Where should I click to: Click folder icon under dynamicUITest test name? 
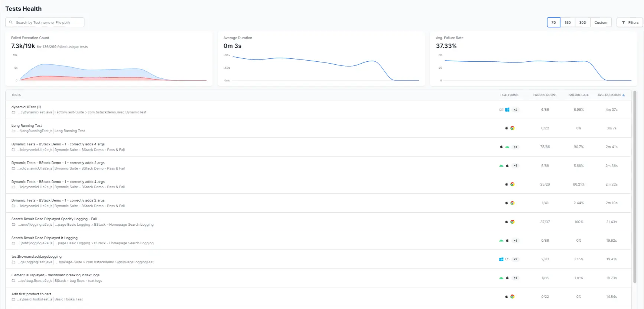tap(13, 112)
